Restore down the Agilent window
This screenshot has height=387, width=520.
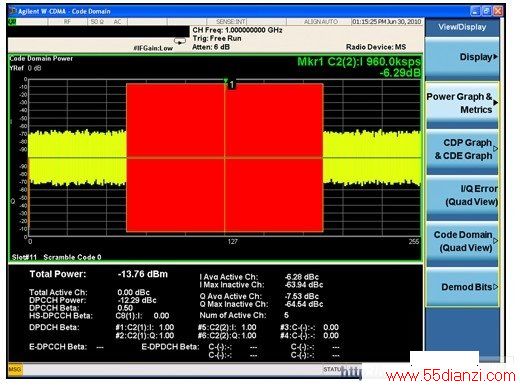(x=487, y=11)
